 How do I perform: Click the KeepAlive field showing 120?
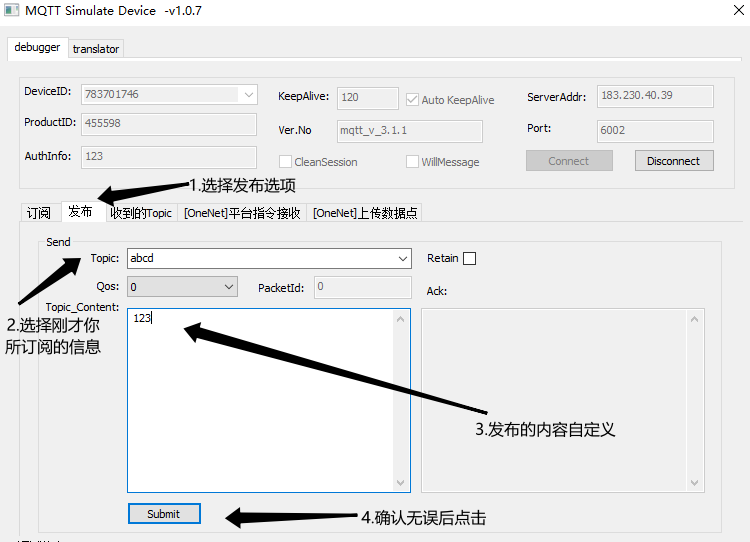point(367,98)
